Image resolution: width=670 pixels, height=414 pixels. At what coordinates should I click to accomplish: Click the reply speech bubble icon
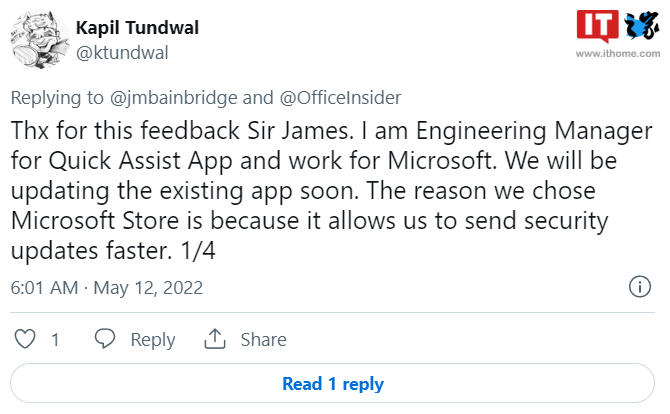click(x=105, y=340)
